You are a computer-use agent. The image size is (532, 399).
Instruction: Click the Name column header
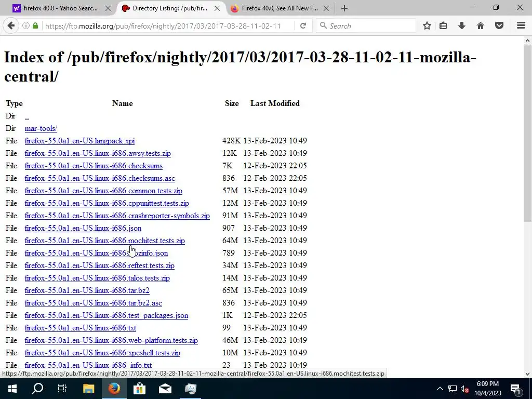(x=123, y=103)
